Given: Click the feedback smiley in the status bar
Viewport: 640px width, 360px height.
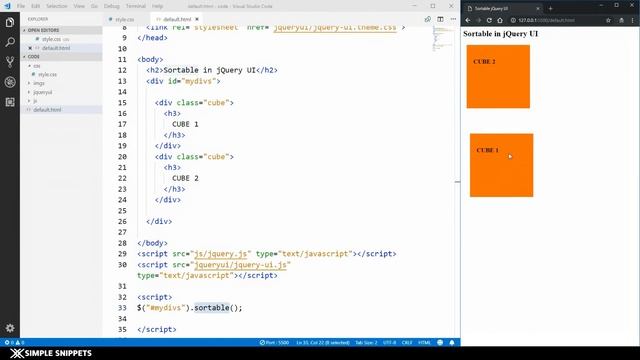Looking at the screenshot, I should [x=440, y=342].
